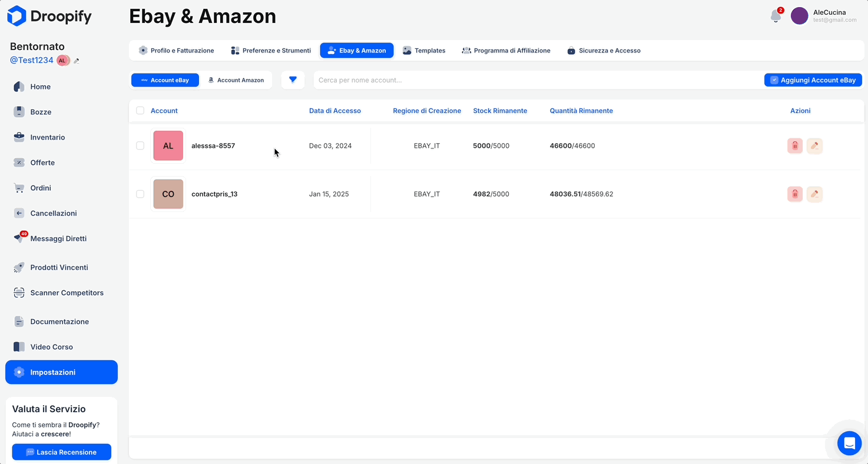868x464 pixels.
Task: Click quantity value 48036.51/48569.62
Action: (x=581, y=194)
